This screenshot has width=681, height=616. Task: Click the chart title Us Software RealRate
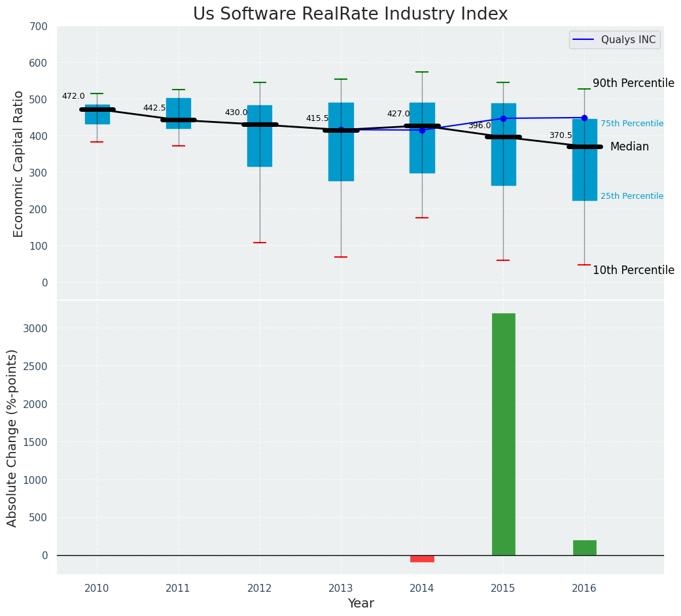[x=350, y=14]
